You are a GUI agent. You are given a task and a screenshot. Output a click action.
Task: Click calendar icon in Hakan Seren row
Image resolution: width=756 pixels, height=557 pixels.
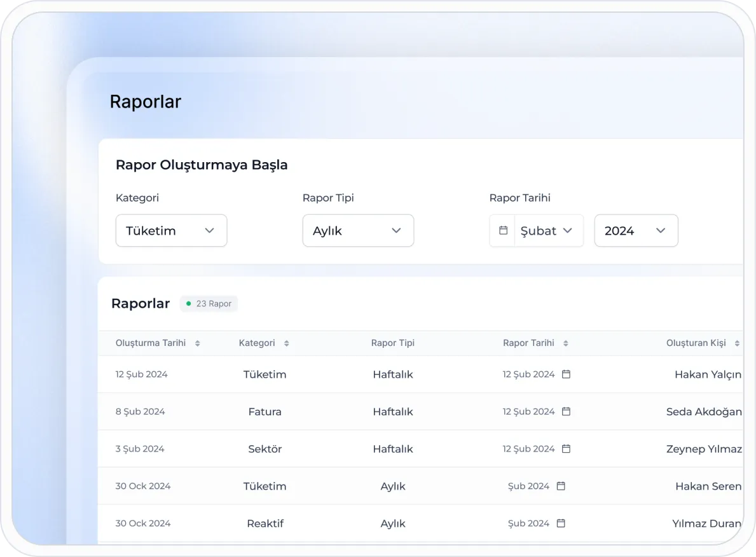point(561,486)
